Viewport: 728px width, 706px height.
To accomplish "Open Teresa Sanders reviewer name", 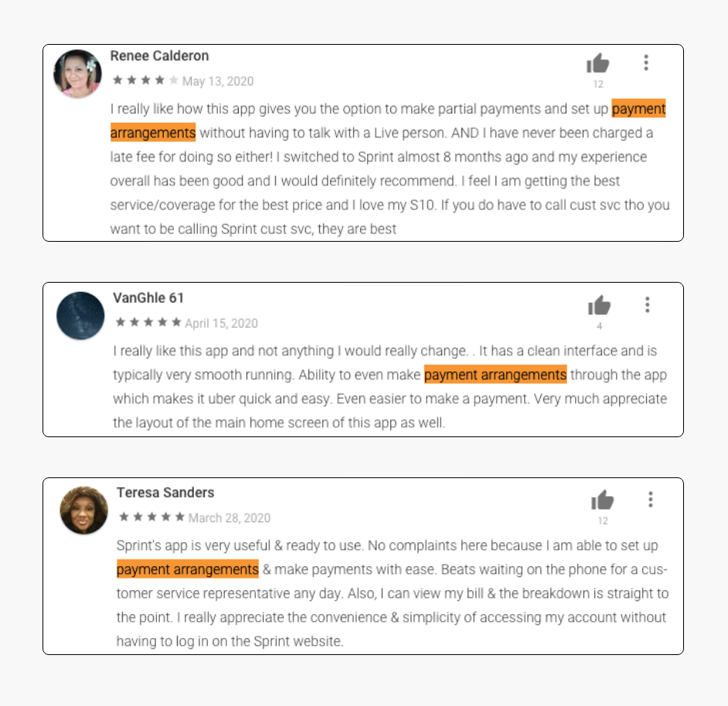I will [165, 493].
